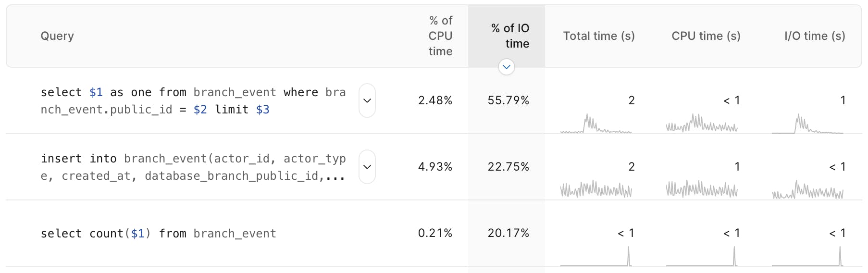Open the select $1 as one query
This screenshot has height=273, width=868.
click(193, 101)
